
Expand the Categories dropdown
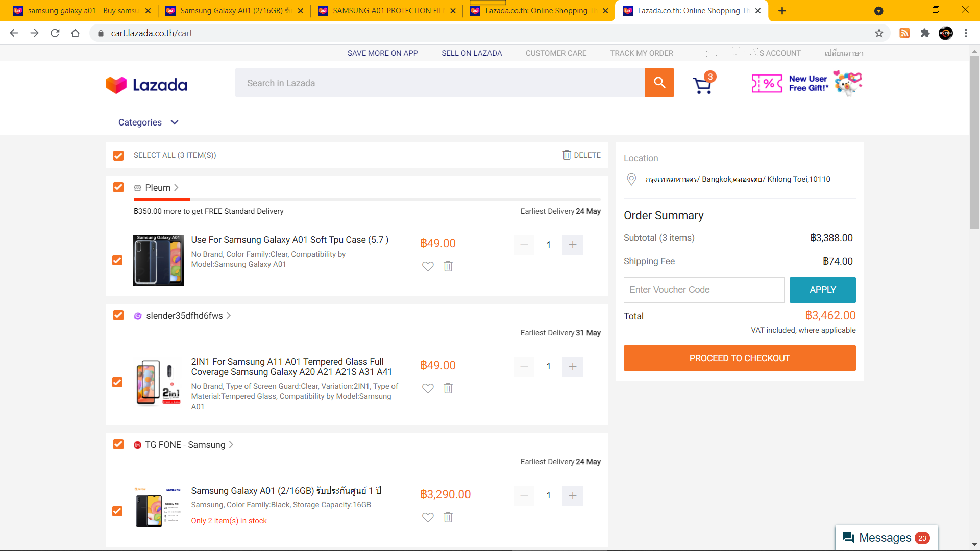click(149, 122)
